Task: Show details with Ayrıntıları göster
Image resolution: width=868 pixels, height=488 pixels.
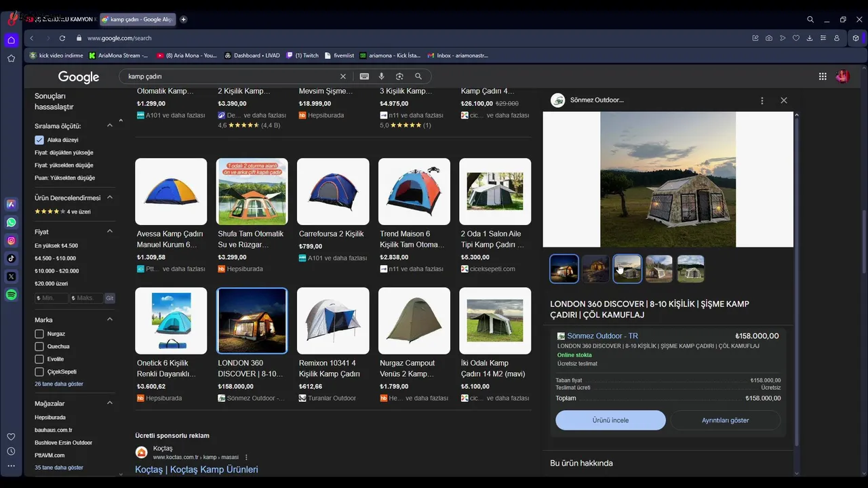Action: tap(726, 420)
